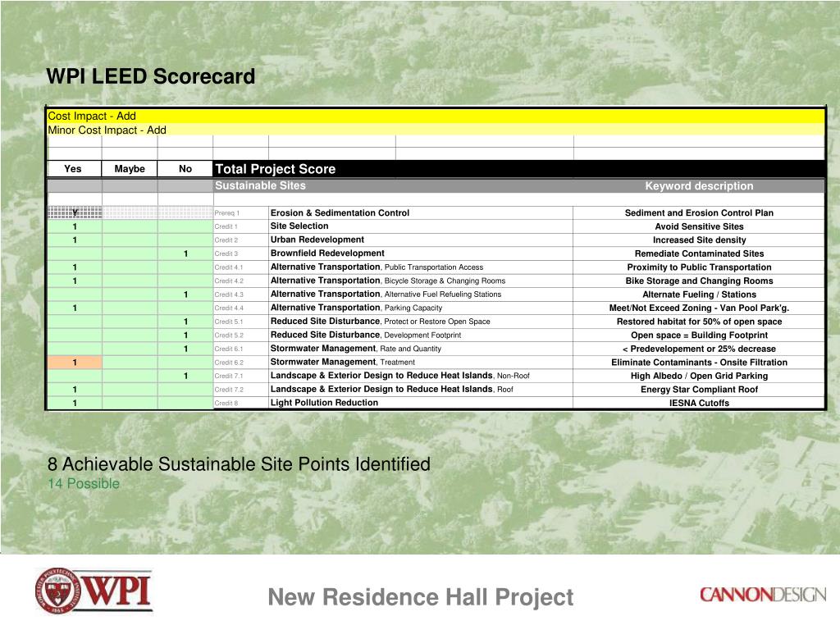This screenshot has width=840, height=630.
Task: Click 'Alternate Fueling / Stations' description
Action: coord(699,294)
